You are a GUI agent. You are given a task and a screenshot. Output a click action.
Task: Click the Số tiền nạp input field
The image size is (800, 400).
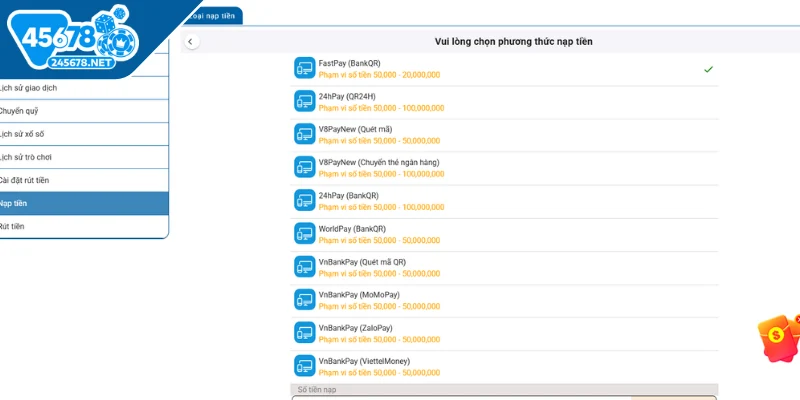pos(504,398)
